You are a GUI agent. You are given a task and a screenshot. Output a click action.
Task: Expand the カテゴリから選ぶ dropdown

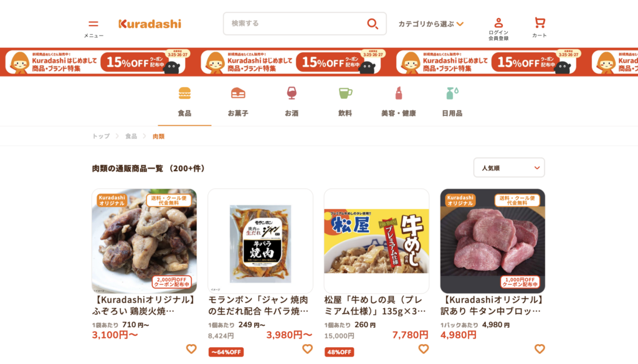pyautogui.click(x=431, y=24)
